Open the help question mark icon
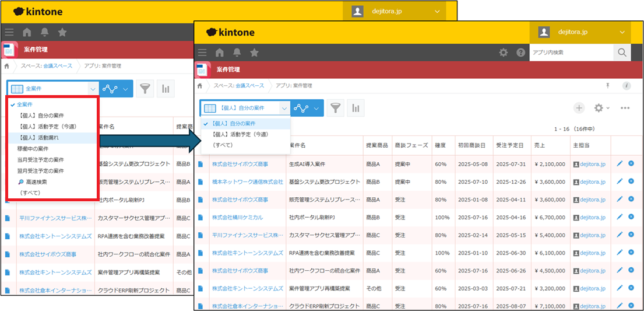Screen dimensions: 644x311 coord(520,53)
